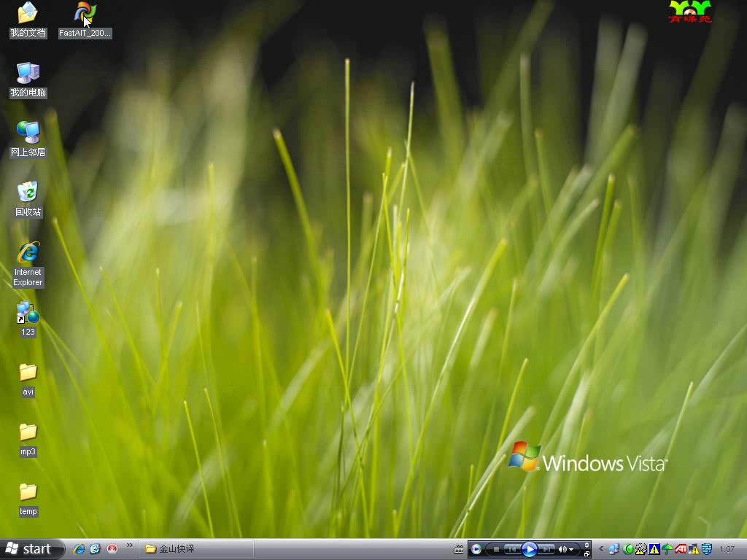Open the media player volume dropdown arrow
747x560 pixels.
571,550
